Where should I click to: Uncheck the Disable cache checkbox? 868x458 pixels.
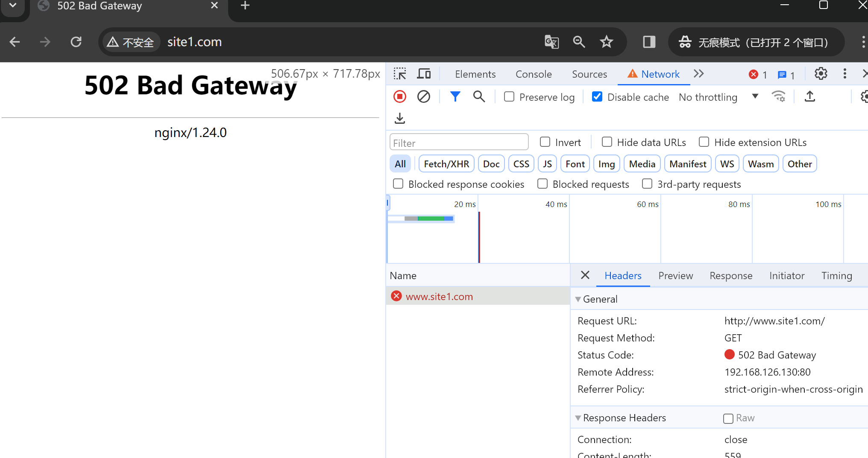click(597, 97)
